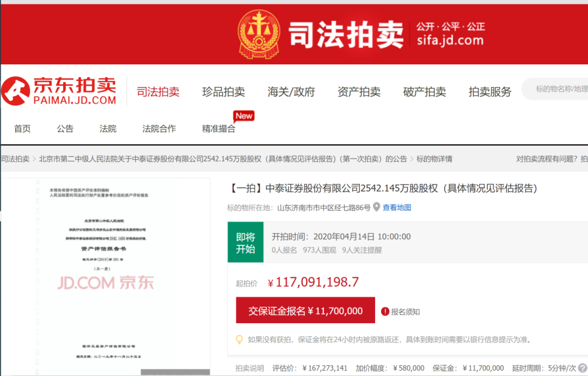Open the 珍品拍卖 navigation tab
The width and height of the screenshot is (588, 376).
(x=224, y=92)
